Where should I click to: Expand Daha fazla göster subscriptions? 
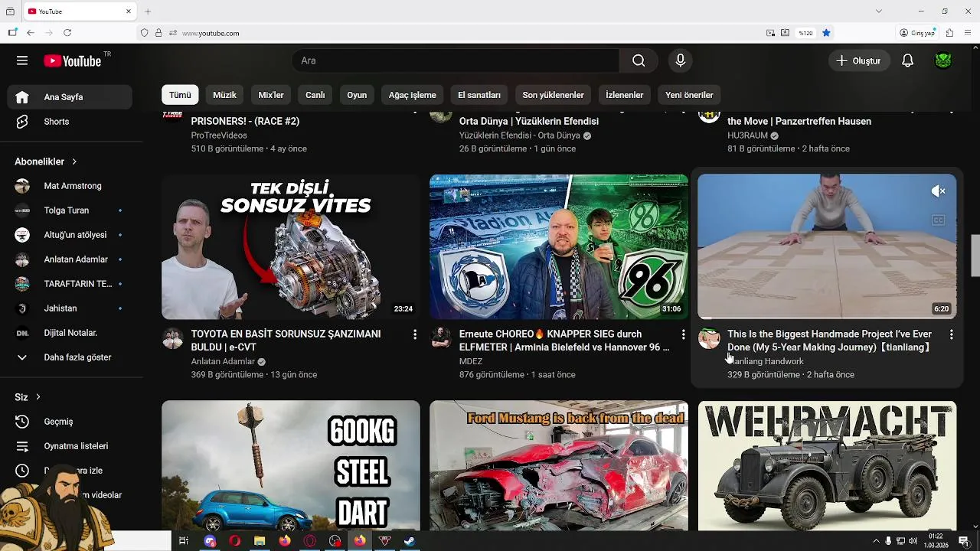click(x=70, y=357)
